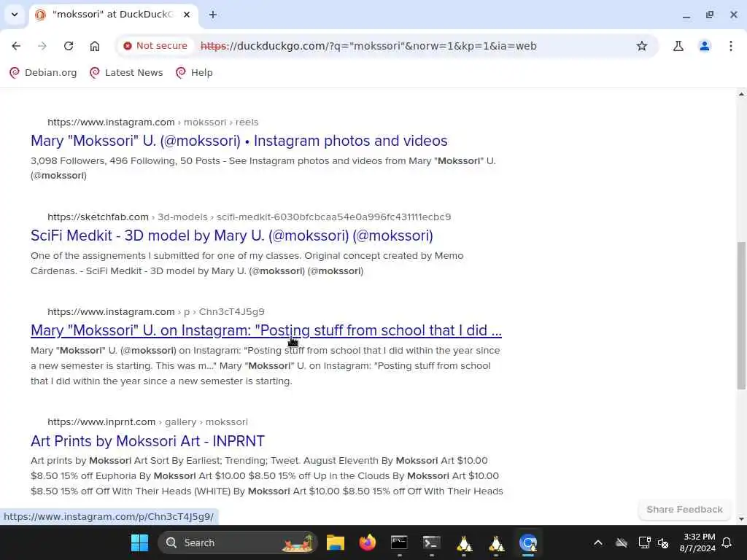Click the inprnt.com gallery mokssori URL

coord(147,422)
